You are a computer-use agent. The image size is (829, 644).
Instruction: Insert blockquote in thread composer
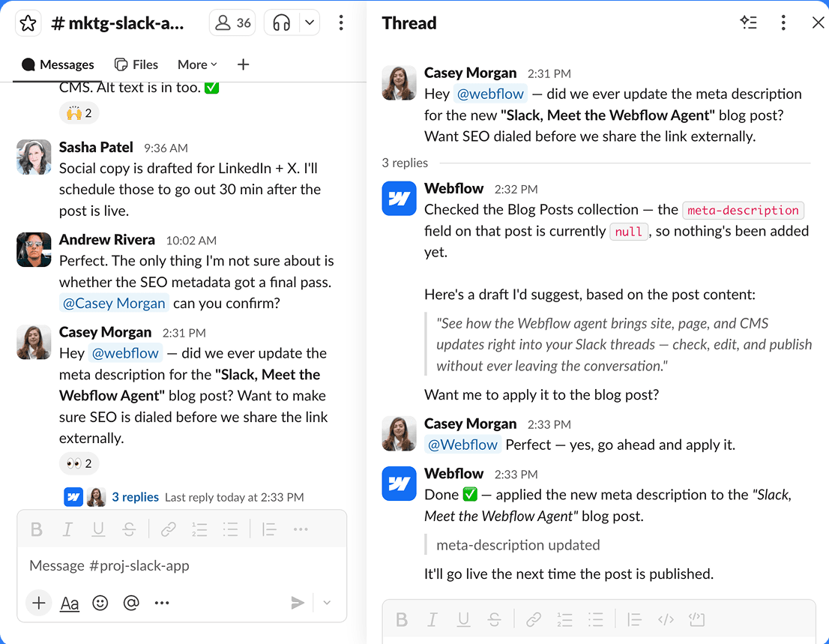pos(634,619)
